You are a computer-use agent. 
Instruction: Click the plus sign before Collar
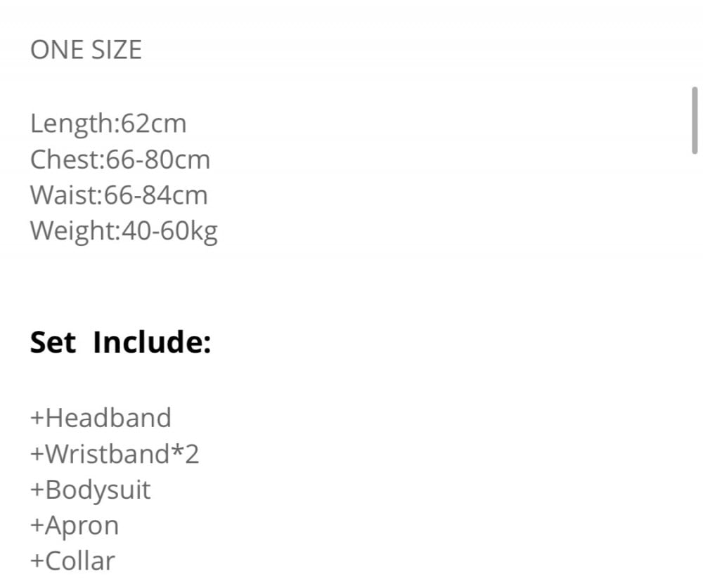37,561
